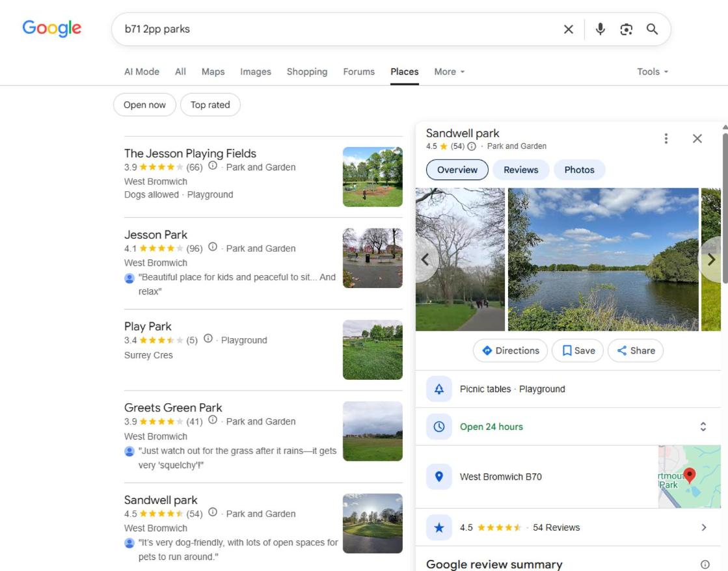728x571 pixels.
Task: Switch to the Images tab
Action: click(x=256, y=72)
